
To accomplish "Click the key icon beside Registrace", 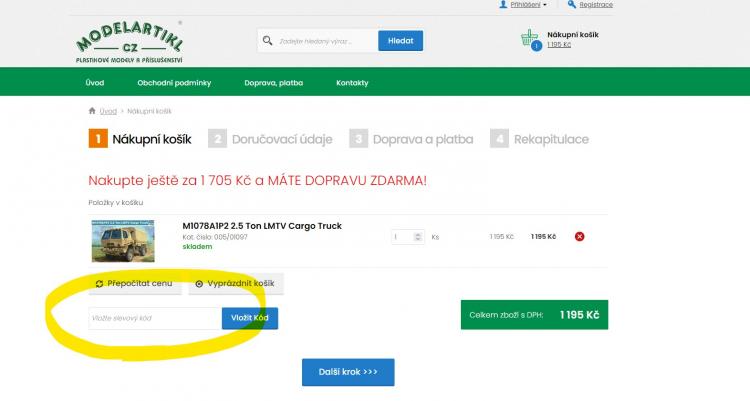I will 572,4.
